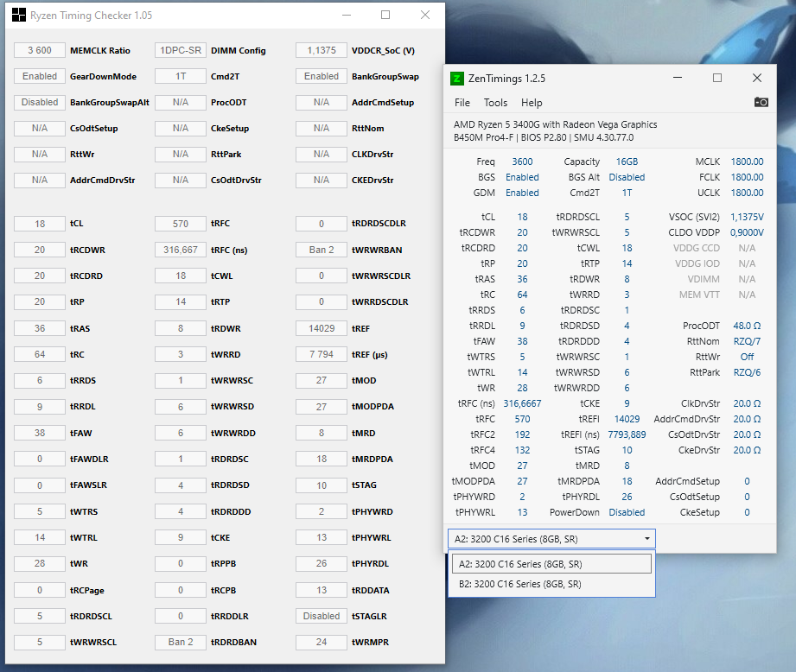The height and width of the screenshot is (672, 796).
Task: Click the CLDO VDDP value 0,9000V
Action: coord(747,232)
